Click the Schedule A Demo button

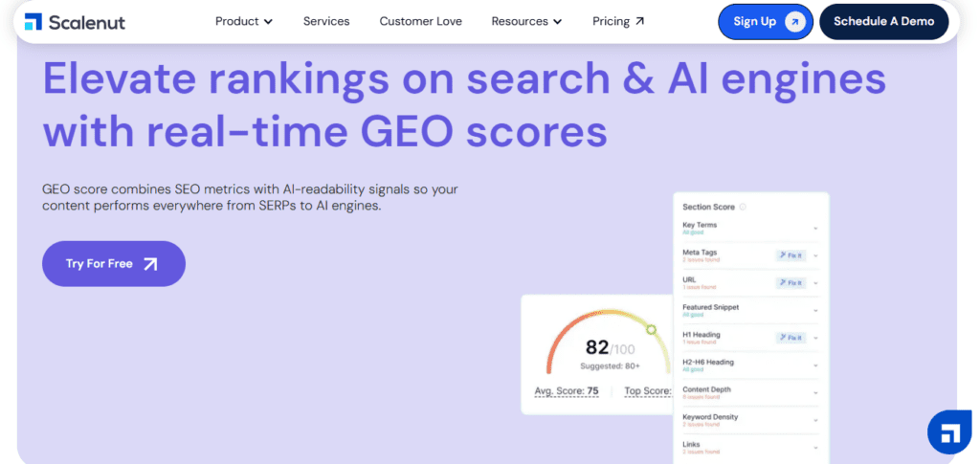[883, 21]
